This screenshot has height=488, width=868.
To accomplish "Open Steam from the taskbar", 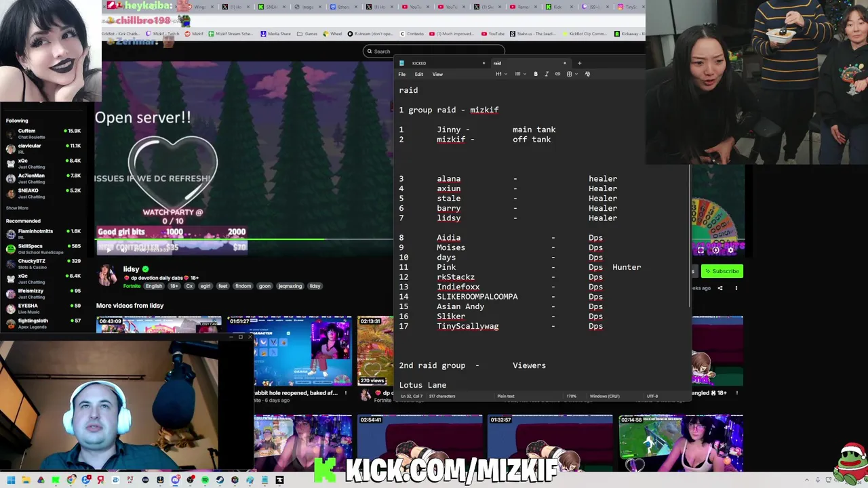I will click(220, 480).
